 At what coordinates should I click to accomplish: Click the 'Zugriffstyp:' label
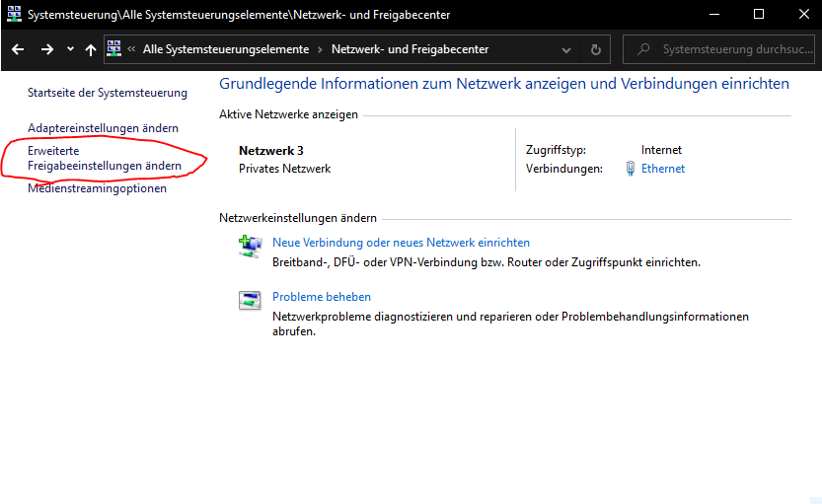pyautogui.click(x=556, y=150)
